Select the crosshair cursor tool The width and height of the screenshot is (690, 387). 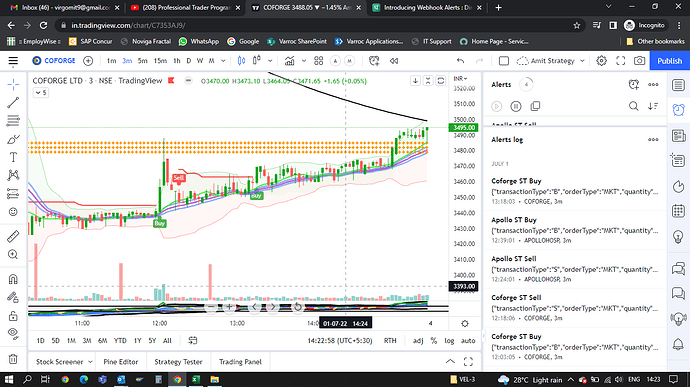13,84
